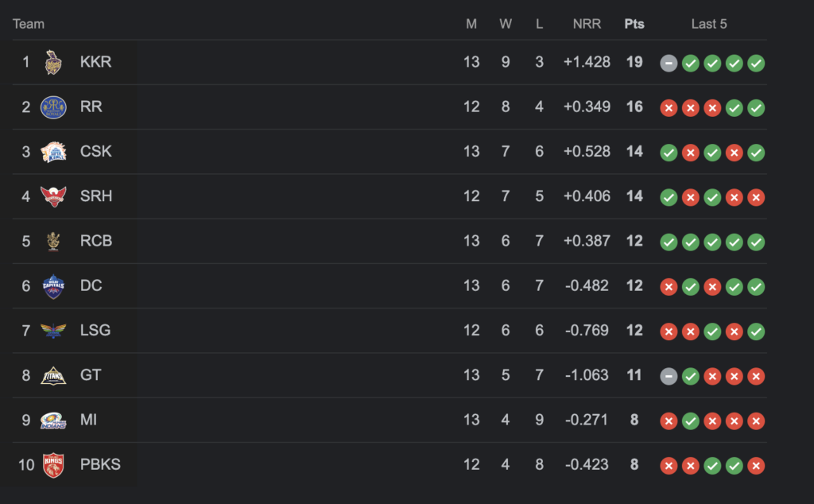
Task: Click the LSG team logo
Action: coord(53,330)
